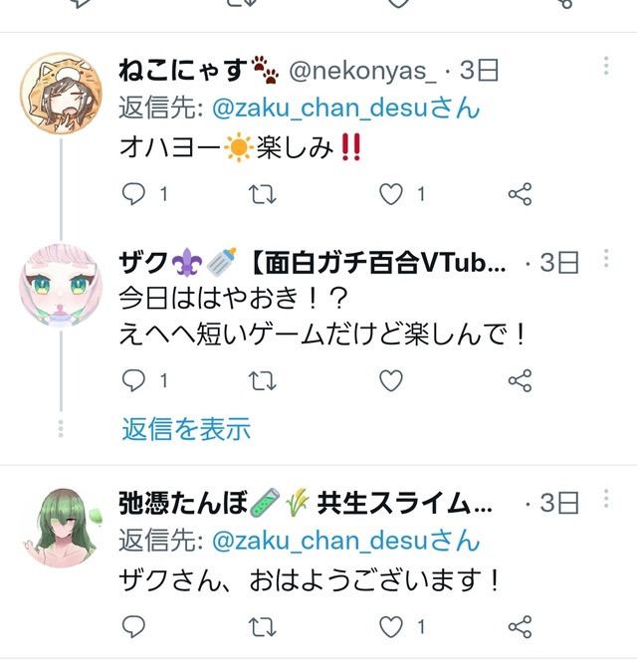Retweet the オハヨー楽しみ tweet
Image resolution: width=637 pixels, height=672 pixels.
coord(262,194)
